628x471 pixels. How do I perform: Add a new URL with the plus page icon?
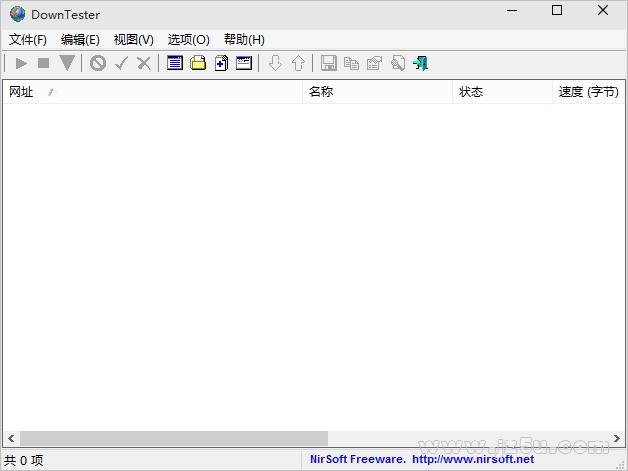(x=221, y=63)
